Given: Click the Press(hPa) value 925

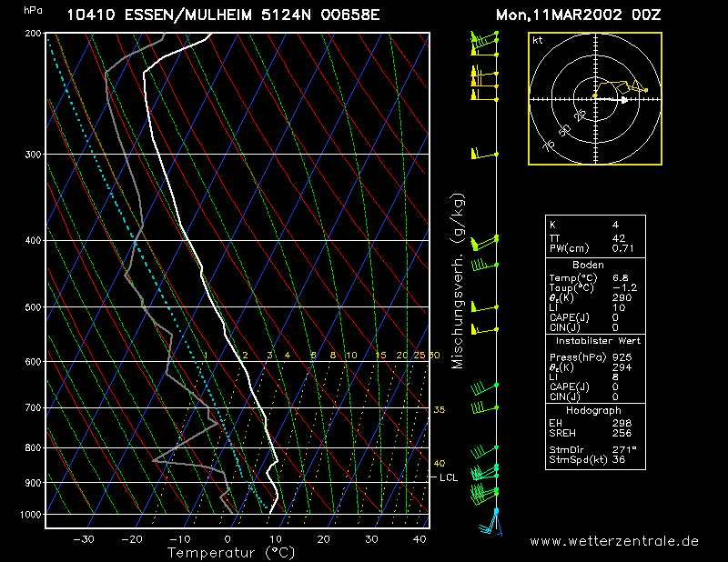Looking at the screenshot, I should click(x=622, y=357).
